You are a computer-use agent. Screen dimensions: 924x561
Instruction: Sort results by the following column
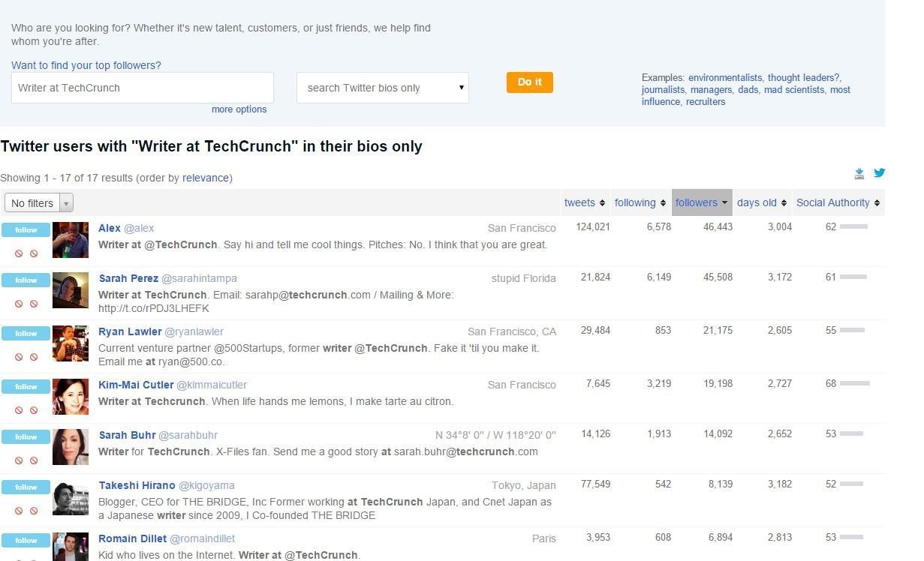640,202
